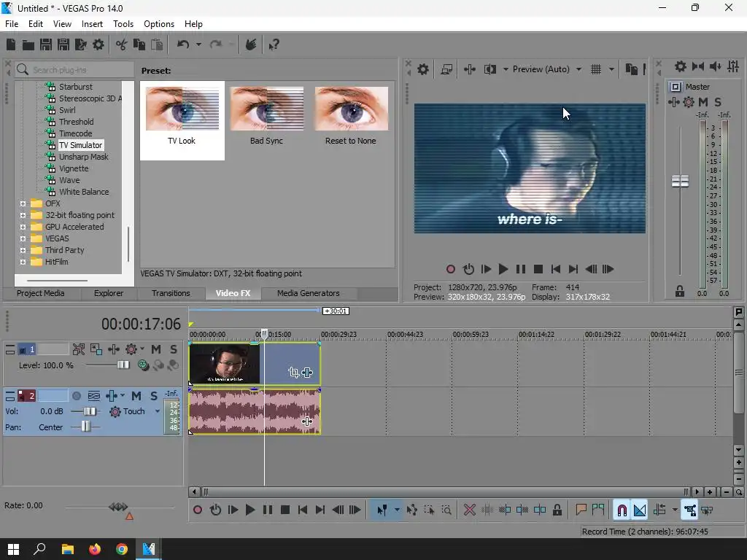The width and height of the screenshot is (747, 560).
Task: Open Master bus audio properties gear
Action: [681, 66]
